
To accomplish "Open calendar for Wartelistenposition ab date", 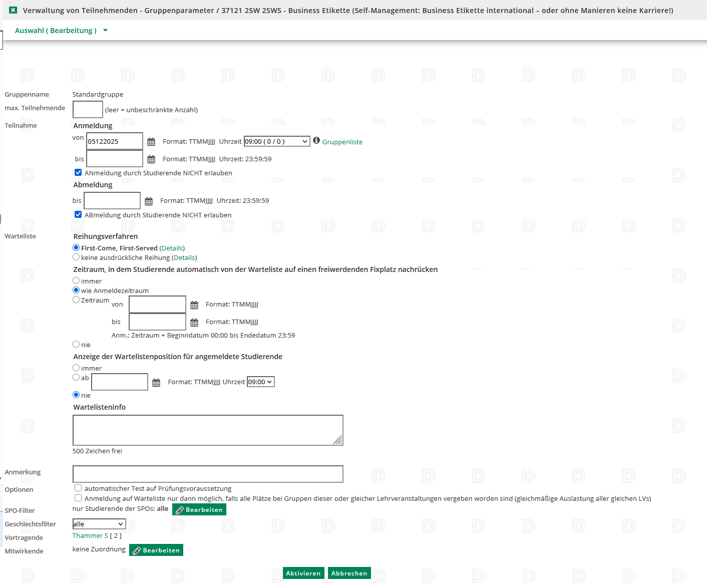I will pyautogui.click(x=156, y=383).
